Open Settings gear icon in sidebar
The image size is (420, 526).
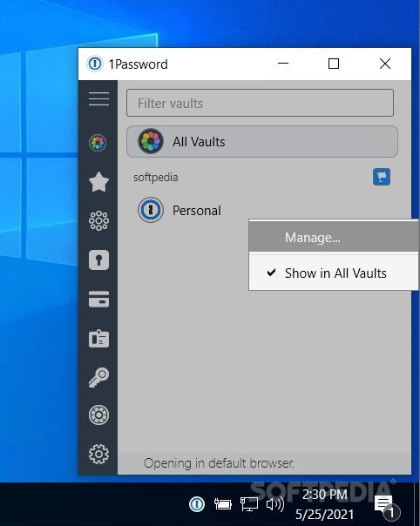[98, 455]
